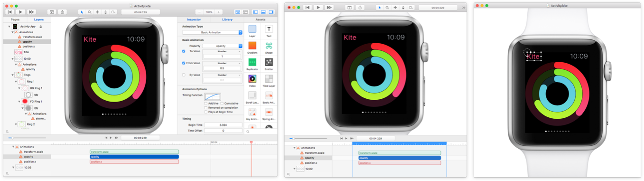Viewport: 644px width, 181px height.
Task: Collapse the Ring 1 layer triangle
Action: click(16, 82)
